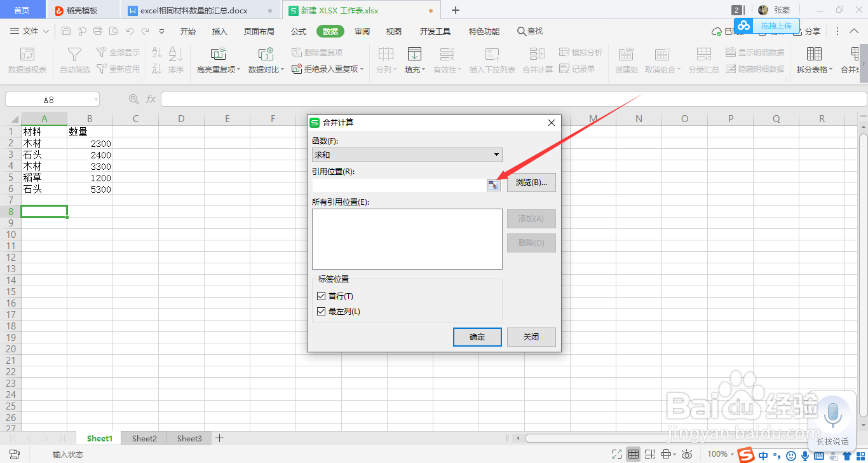Open the 100% zoom level dropdown
The width and height of the screenshot is (868, 463).
click(x=721, y=454)
